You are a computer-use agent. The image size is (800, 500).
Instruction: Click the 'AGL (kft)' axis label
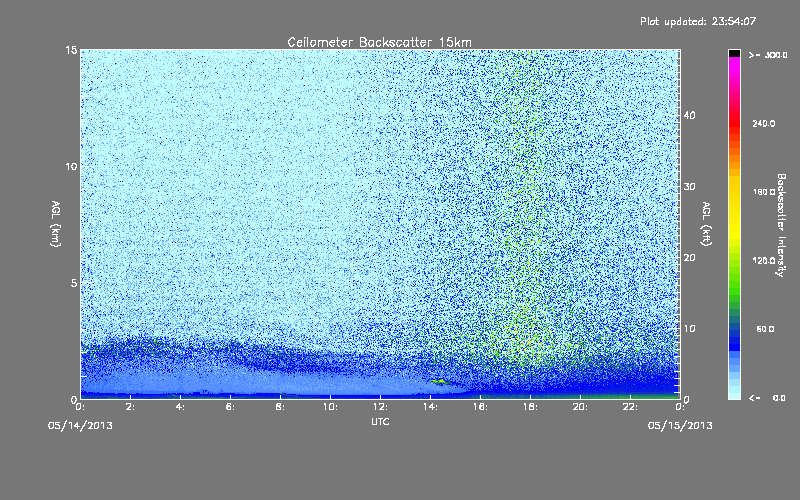click(707, 224)
